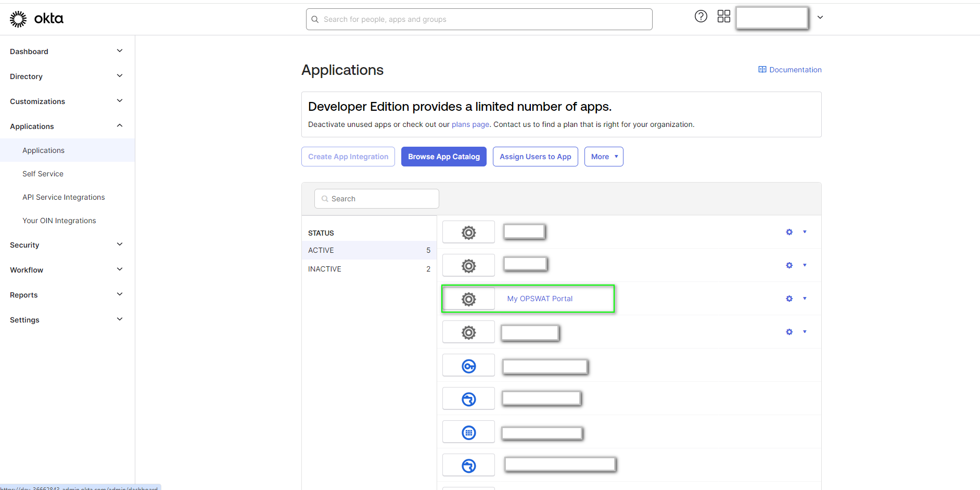Image resolution: width=980 pixels, height=490 pixels.
Task: Click the global search for people, apps and groups
Action: (x=479, y=19)
